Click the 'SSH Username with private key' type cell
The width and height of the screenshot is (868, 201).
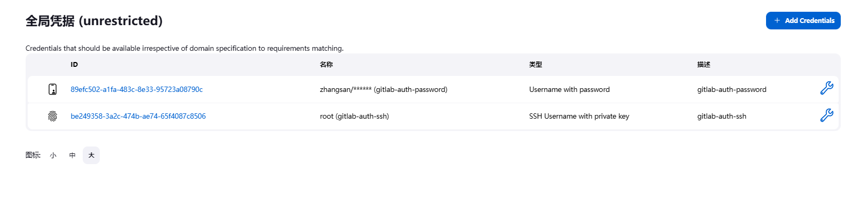tap(579, 116)
